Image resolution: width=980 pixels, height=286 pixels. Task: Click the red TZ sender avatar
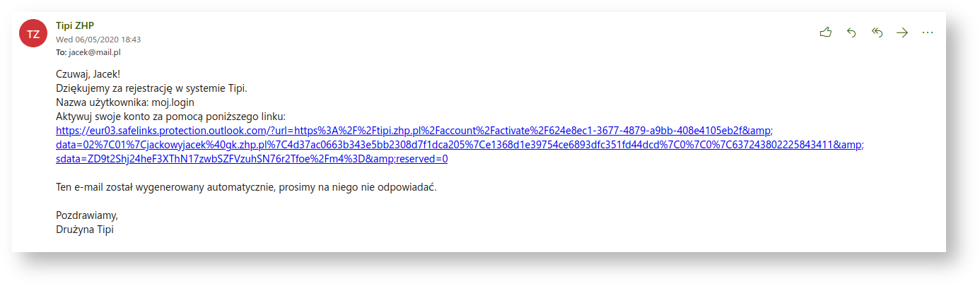point(33,33)
